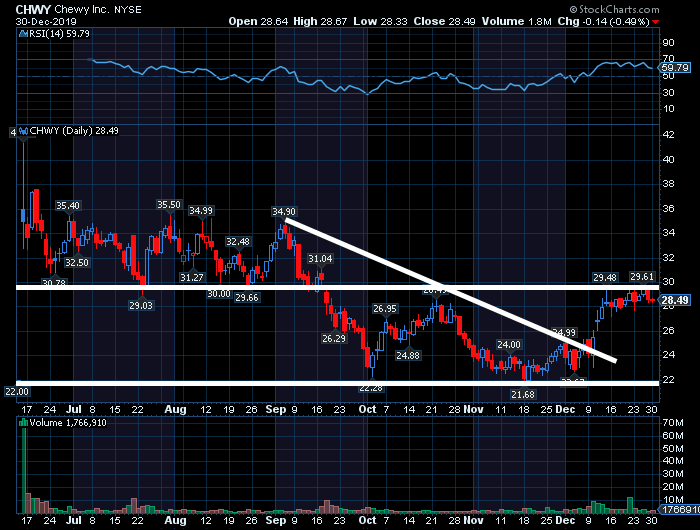Click the Close 28.49 value in header
This screenshot has height=530, width=700.
[x=444, y=21]
